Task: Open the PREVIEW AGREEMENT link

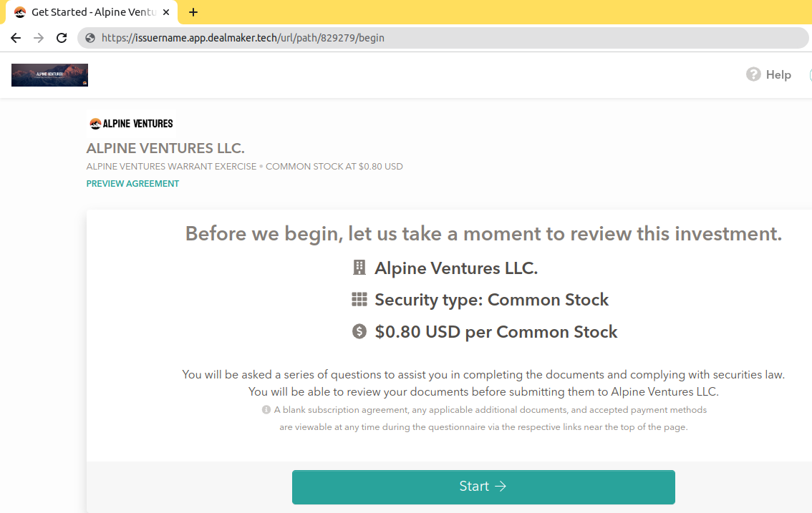Action: coord(132,183)
